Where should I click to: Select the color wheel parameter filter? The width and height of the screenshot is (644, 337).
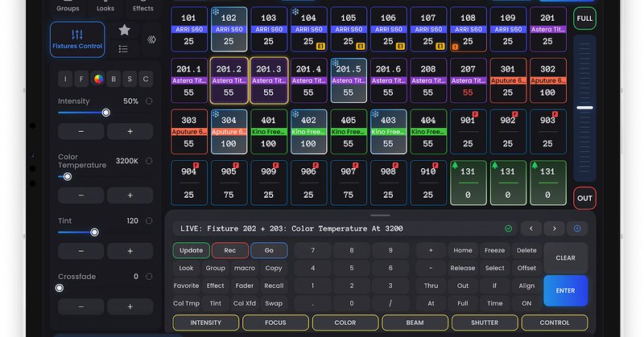pyautogui.click(x=98, y=79)
